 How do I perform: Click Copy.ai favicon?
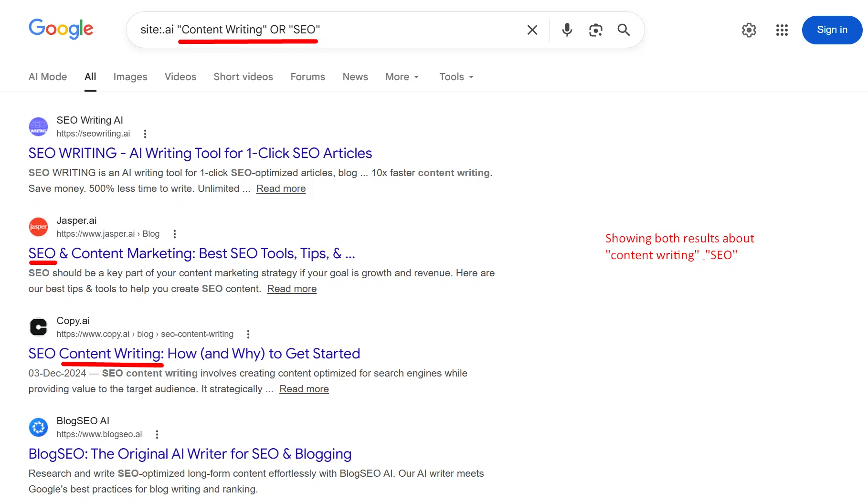tap(38, 327)
